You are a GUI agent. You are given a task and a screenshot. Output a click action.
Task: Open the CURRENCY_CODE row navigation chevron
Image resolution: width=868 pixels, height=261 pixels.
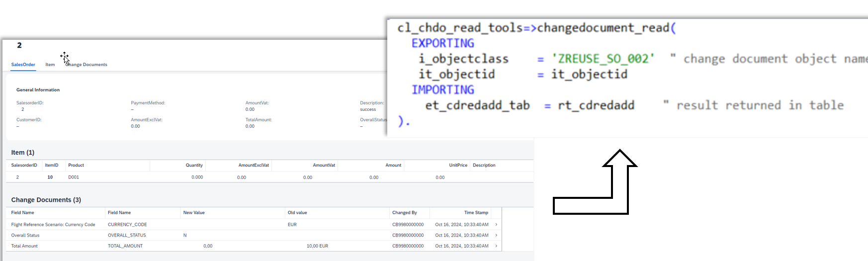click(496, 225)
